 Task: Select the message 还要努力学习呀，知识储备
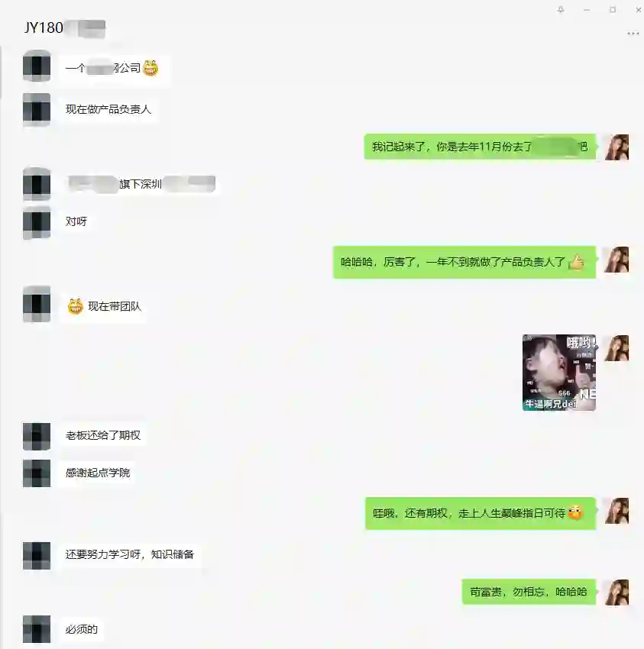130,554
